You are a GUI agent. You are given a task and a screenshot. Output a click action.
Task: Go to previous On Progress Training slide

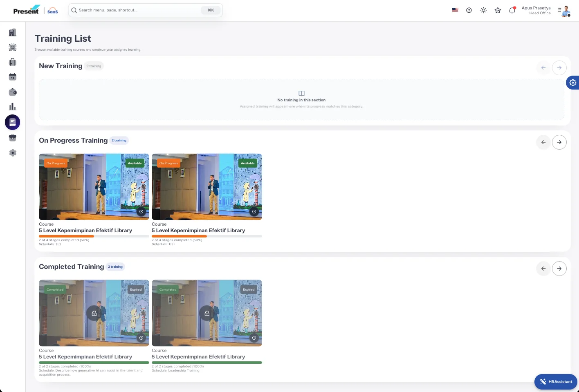coord(543,142)
